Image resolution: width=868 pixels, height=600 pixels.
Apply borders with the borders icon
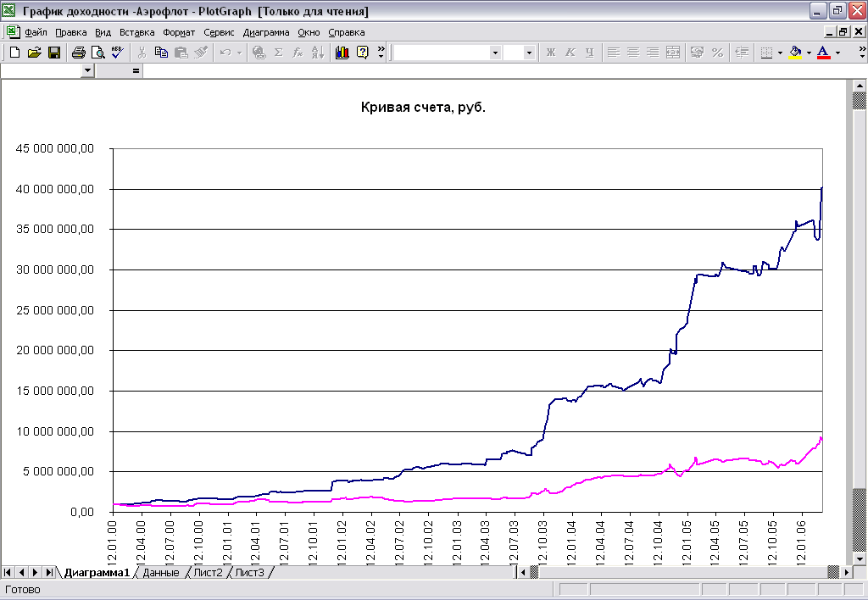[766, 53]
